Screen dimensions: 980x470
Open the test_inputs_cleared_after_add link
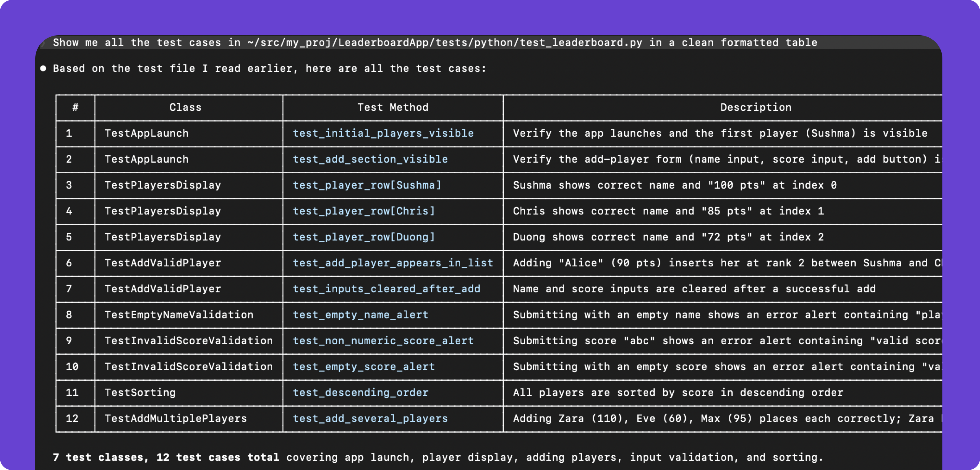coord(386,288)
